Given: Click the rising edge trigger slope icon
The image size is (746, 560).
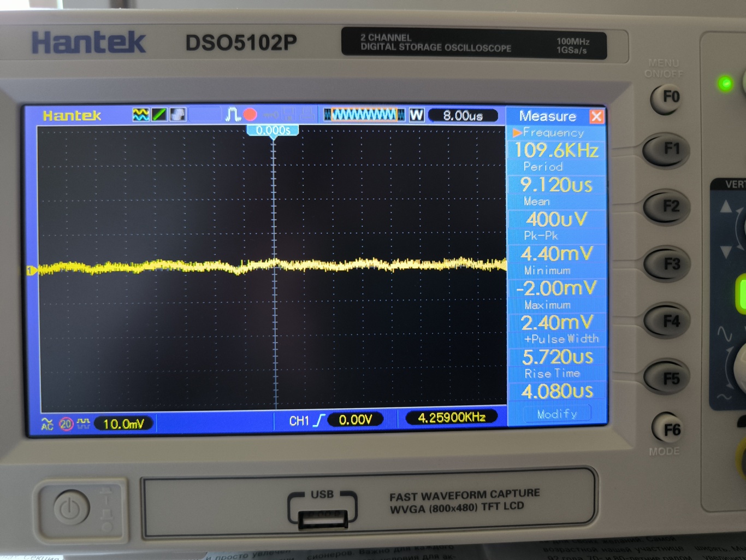Looking at the screenshot, I should pyautogui.click(x=319, y=420).
